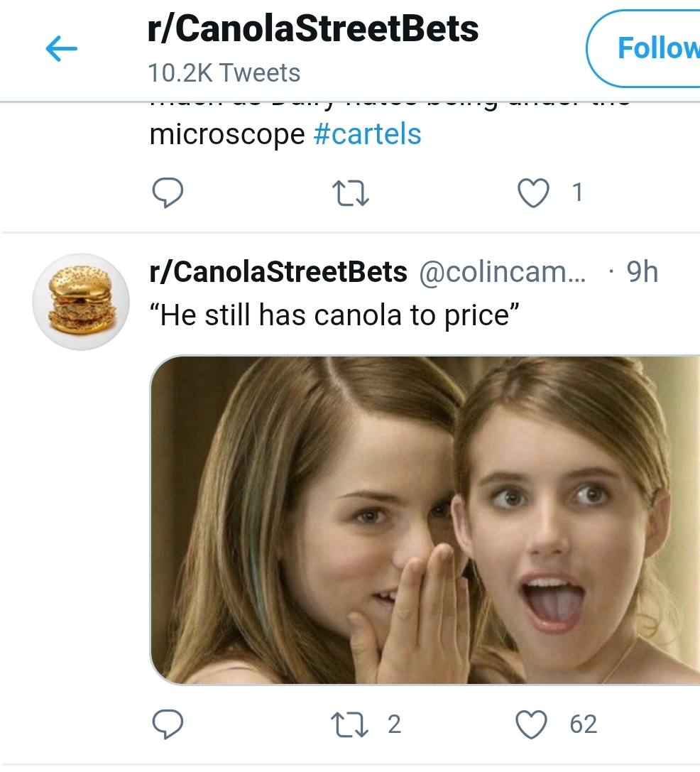The height and width of the screenshot is (772, 700).
Task: Tap the blue back arrow
Action: (x=62, y=48)
